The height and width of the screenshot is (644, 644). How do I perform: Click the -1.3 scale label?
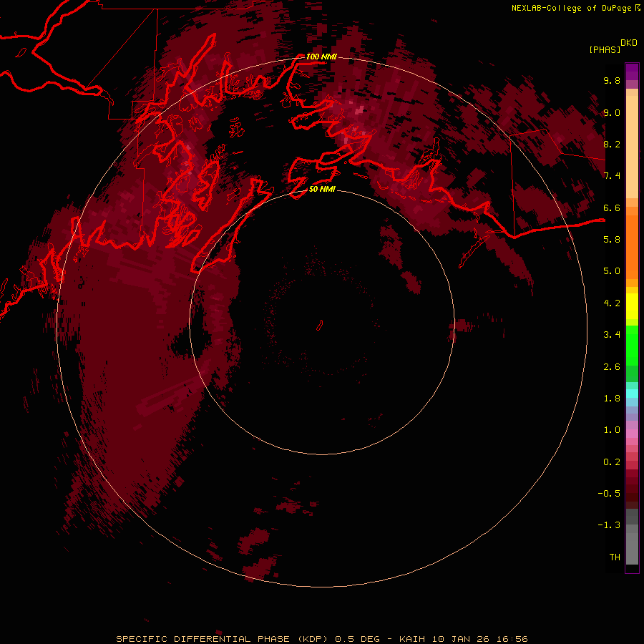tap(609, 525)
